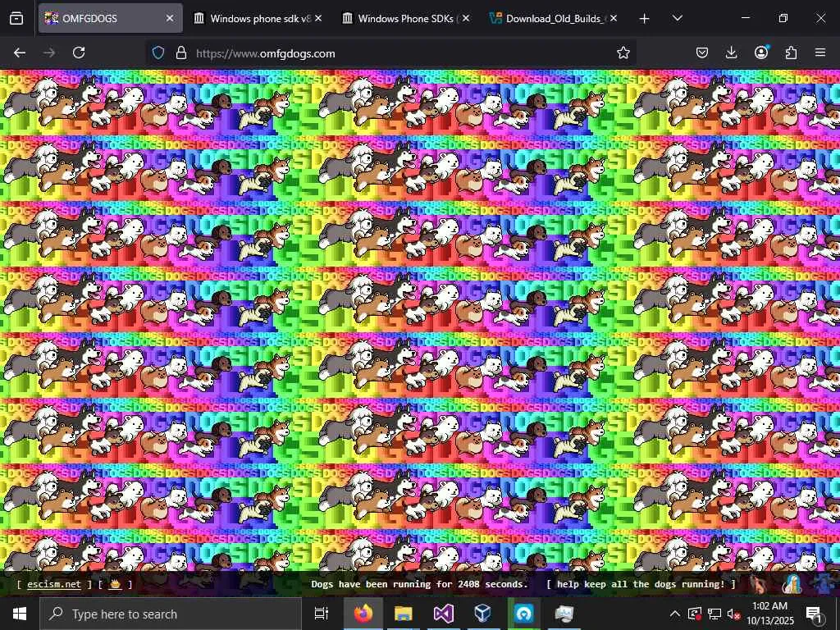Switch to the OMFGDOGS tab
840x630 pixels.
[x=111, y=18]
